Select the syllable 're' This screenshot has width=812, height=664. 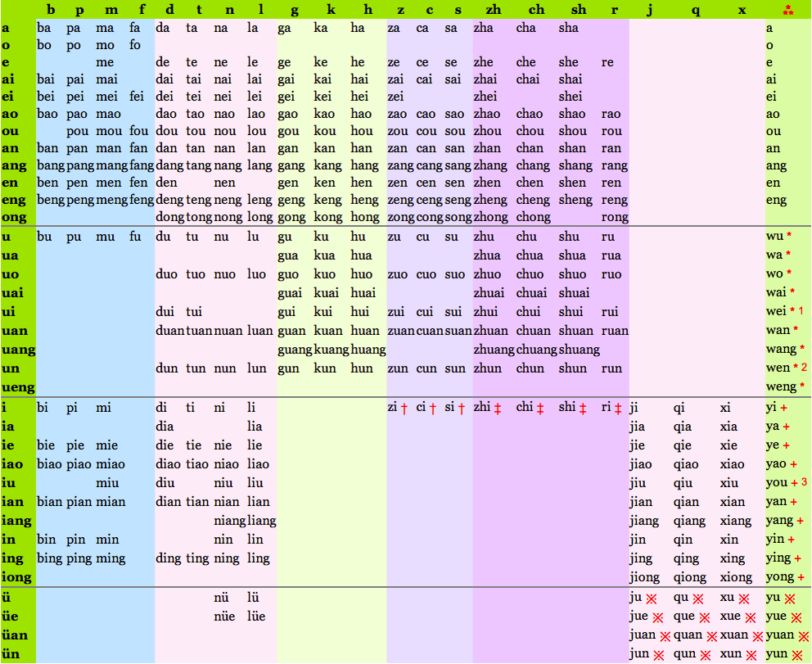[607, 63]
